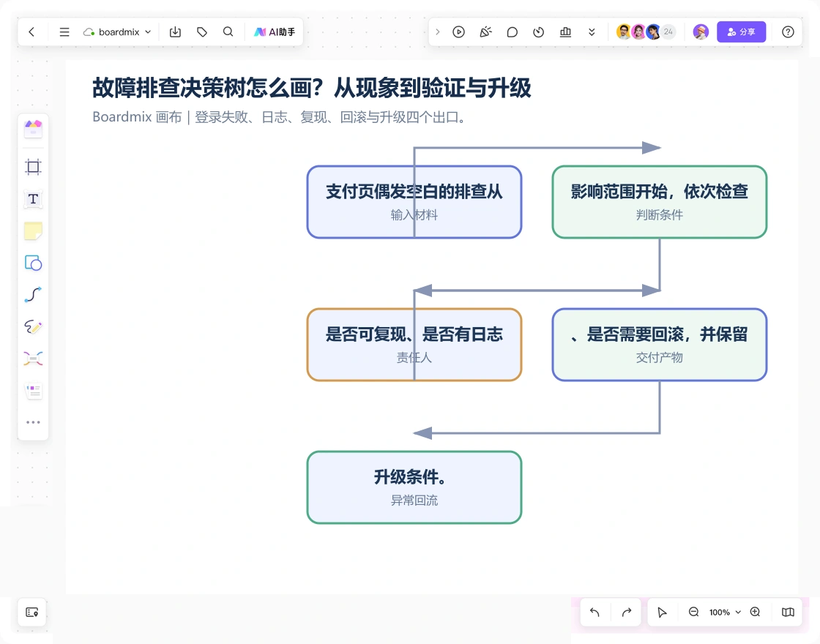Open your profile avatar
This screenshot has width=820, height=644.
point(701,32)
